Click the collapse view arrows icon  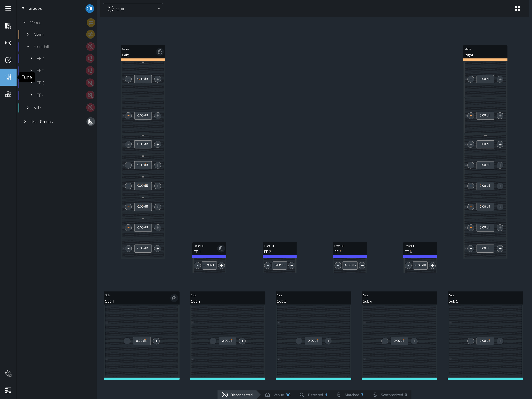(517, 9)
